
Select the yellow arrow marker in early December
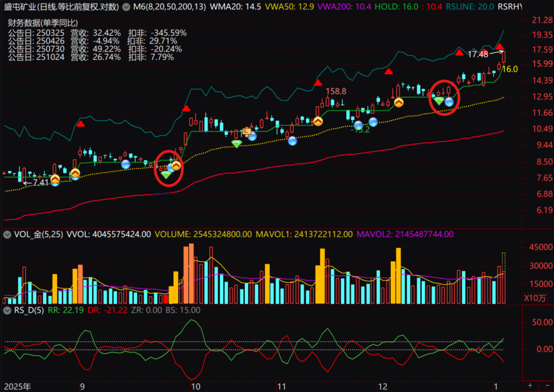point(399,102)
